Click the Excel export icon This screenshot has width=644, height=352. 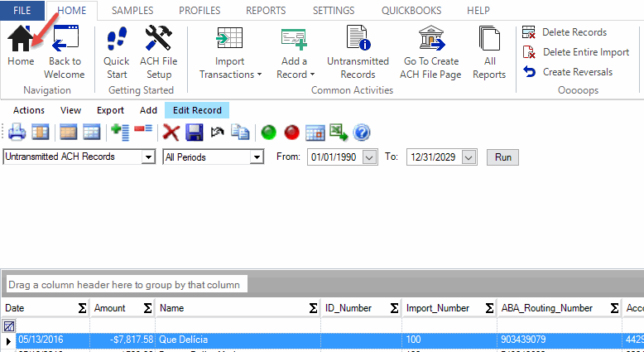338,133
